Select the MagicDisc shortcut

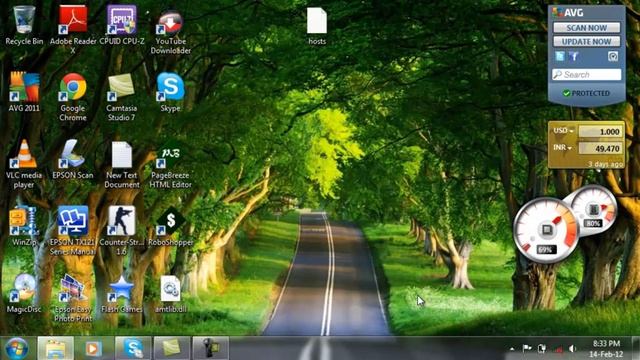pos(24,293)
